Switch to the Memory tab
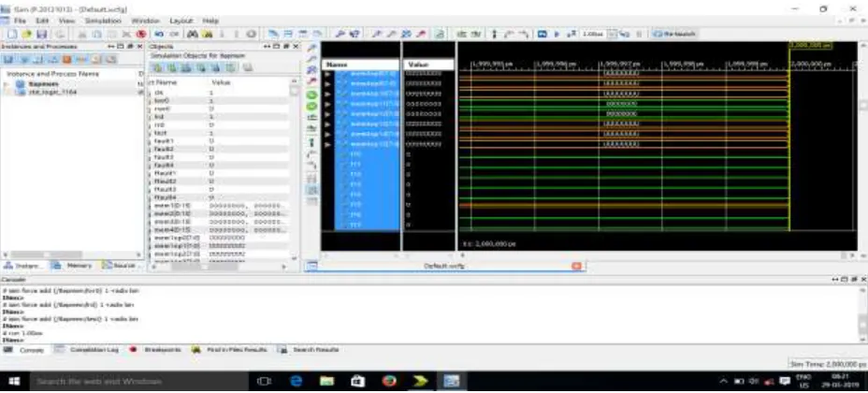Viewport: 868px width, 393px height. [x=72, y=266]
